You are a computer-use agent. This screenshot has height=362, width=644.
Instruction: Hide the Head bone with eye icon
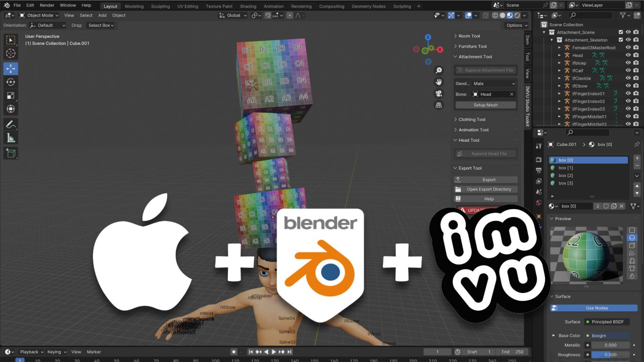(x=628, y=55)
